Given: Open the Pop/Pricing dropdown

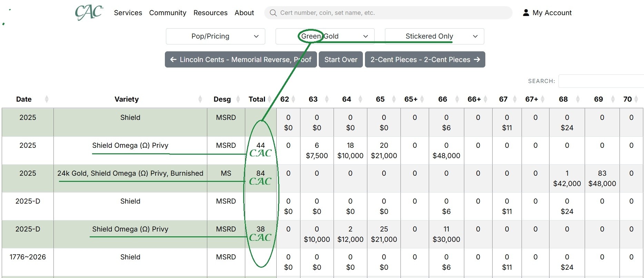Looking at the screenshot, I should point(215,36).
